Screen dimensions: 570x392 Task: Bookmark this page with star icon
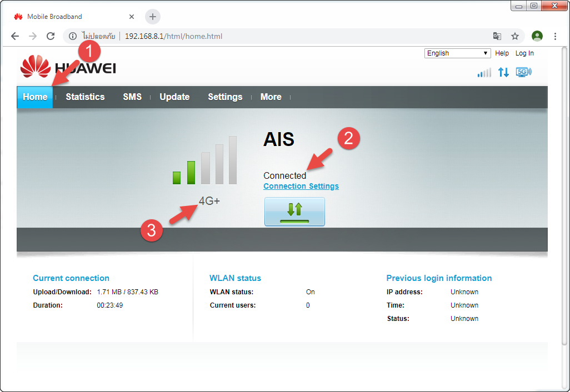515,36
